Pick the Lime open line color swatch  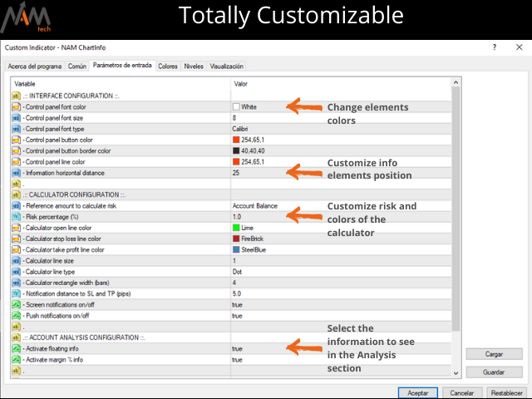(236, 228)
